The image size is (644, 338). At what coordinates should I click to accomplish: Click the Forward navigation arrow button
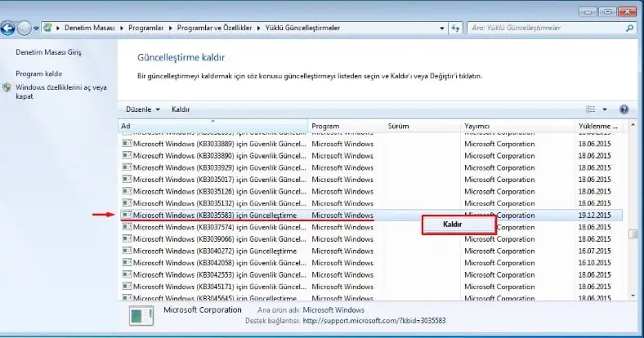pos(25,29)
